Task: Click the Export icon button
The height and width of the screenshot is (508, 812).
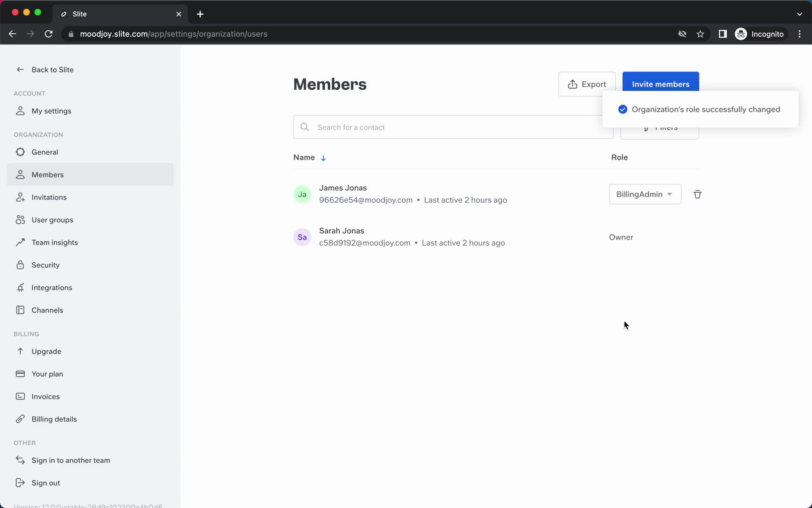Action: (x=572, y=84)
